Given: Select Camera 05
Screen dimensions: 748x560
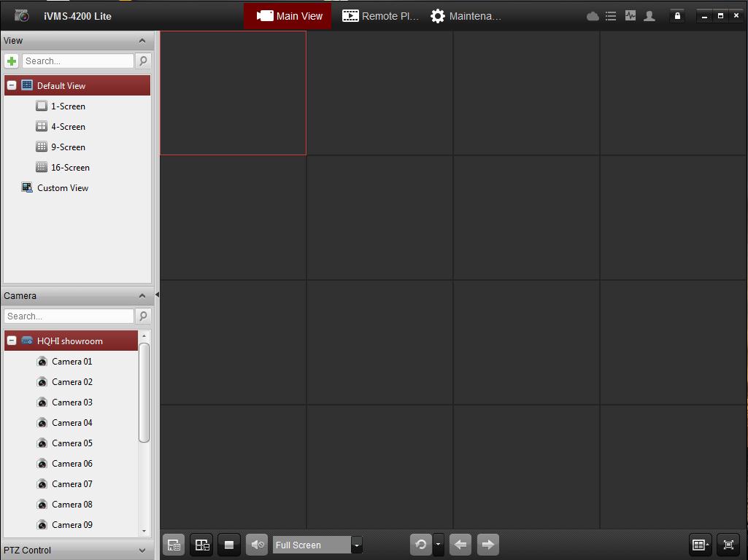Looking at the screenshot, I should click(72, 443).
